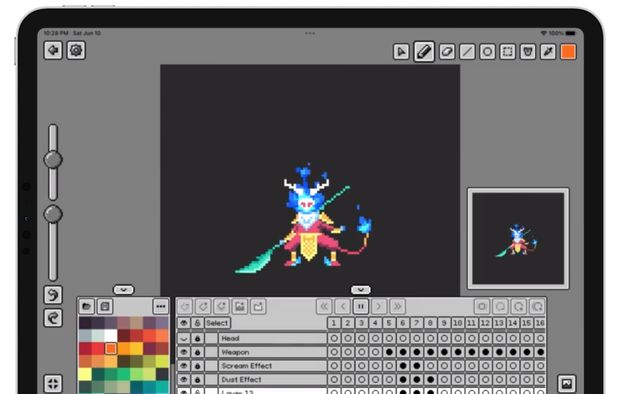Jump to the last frame
Image resolution: width=618 pixels, height=394 pixels.
tap(397, 306)
